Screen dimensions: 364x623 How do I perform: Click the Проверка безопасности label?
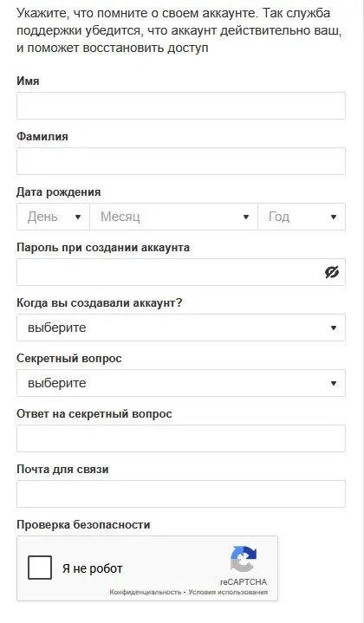83,524
